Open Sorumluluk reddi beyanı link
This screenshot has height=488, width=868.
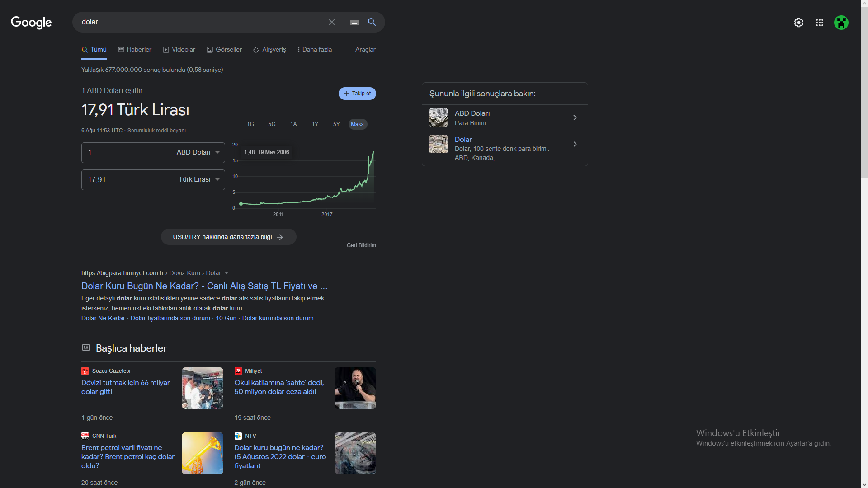click(156, 131)
